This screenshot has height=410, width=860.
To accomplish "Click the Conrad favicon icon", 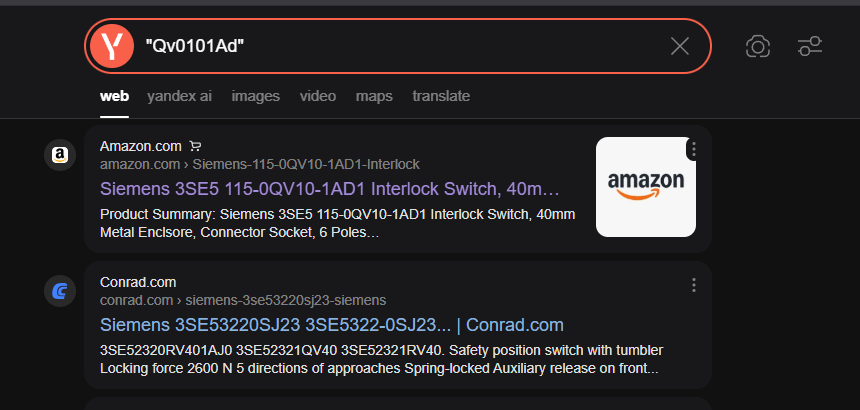I will click(x=60, y=291).
